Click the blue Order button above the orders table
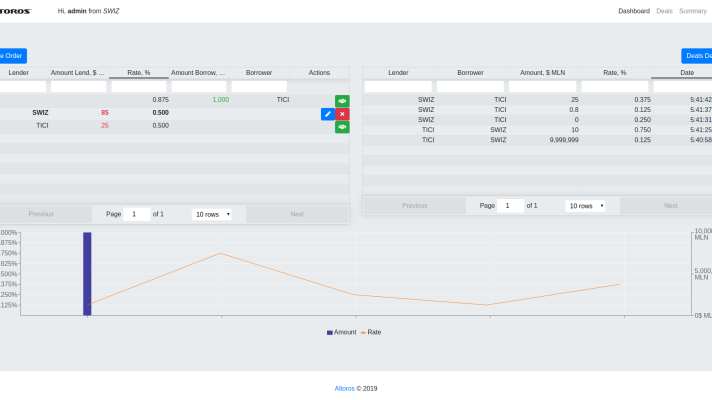712x400 pixels. (x=12, y=56)
